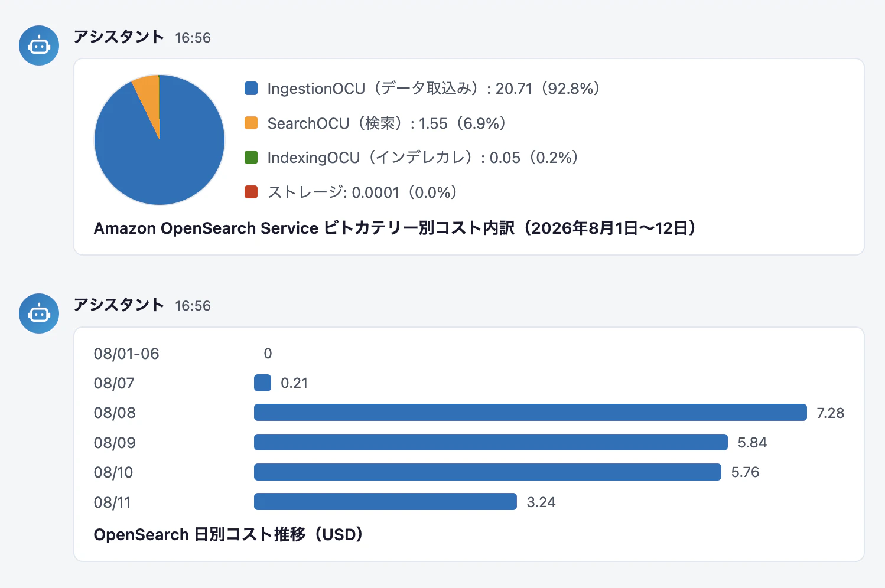Click the assistant robot avatar above the pie chart
The height and width of the screenshot is (588, 885).
39,45
